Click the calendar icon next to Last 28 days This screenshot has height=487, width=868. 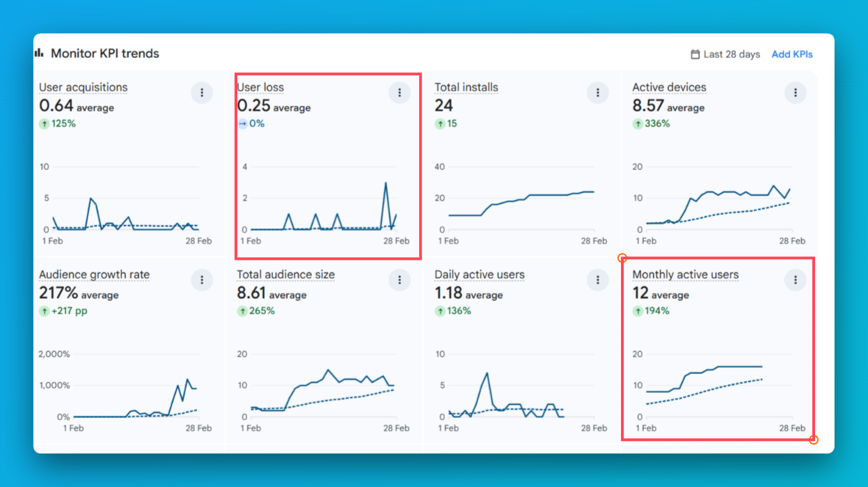click(695, 54)
